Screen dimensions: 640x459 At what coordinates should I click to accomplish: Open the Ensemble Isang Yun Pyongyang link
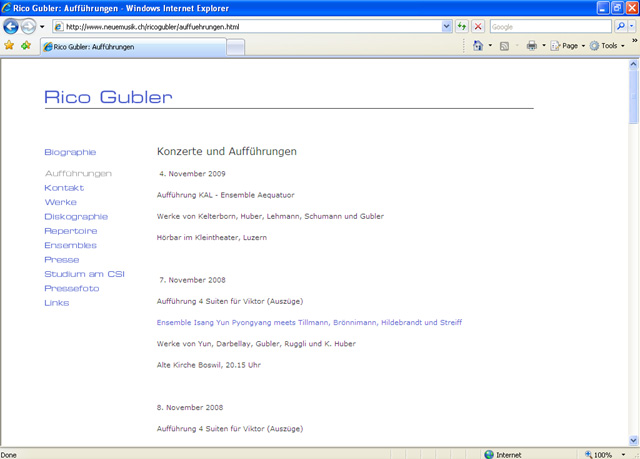309,323
